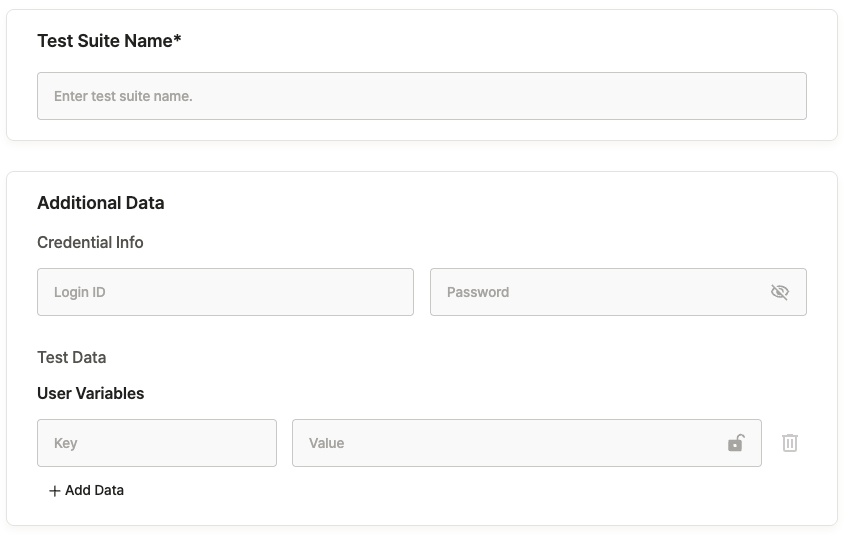Focus the test suite name field
Viewport: 846px width, 535px height.
coord(421,96)
